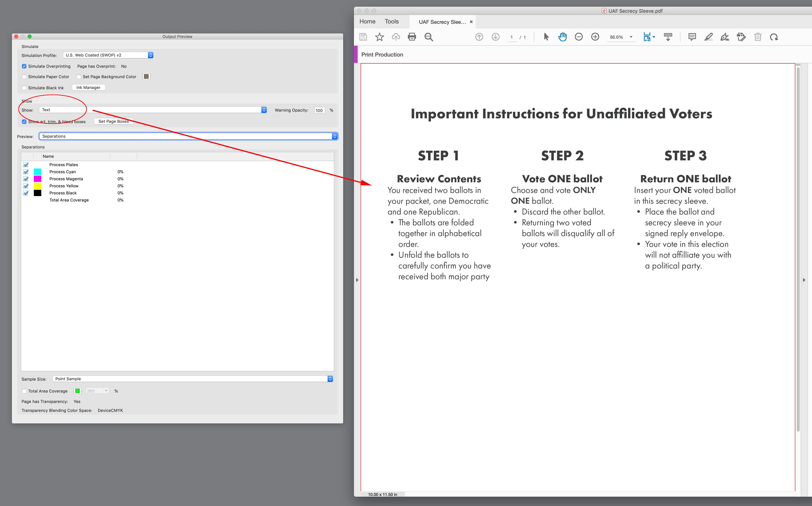
Task: Click the Ink Manager button
Action: (x=88, y=88)
